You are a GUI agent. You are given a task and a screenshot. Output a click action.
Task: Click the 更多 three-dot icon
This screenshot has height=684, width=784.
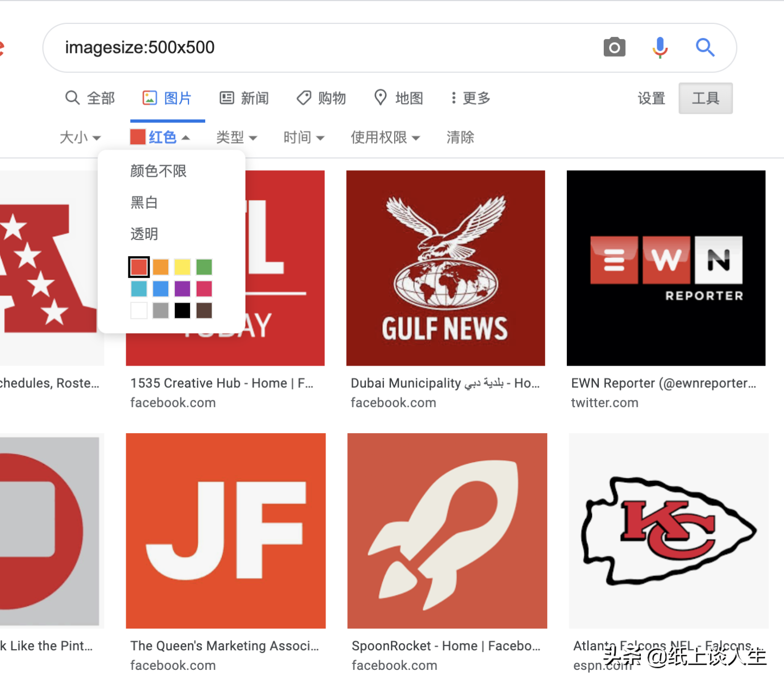click(x=454, y=98)
